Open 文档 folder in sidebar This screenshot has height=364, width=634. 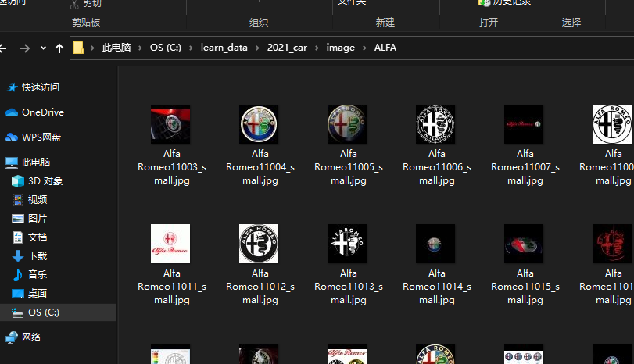[38, 237]
